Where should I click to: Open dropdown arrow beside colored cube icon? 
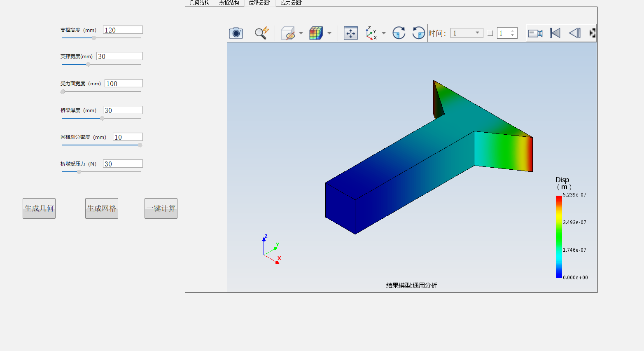click(329, 33)
